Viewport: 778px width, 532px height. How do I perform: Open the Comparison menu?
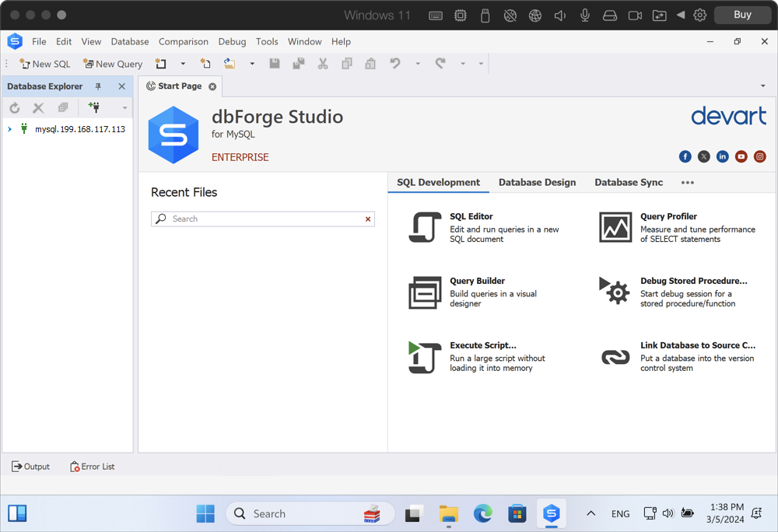183,42
